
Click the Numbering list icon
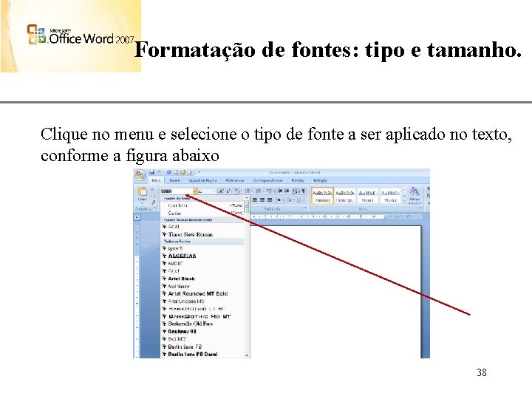click(259, 191)
